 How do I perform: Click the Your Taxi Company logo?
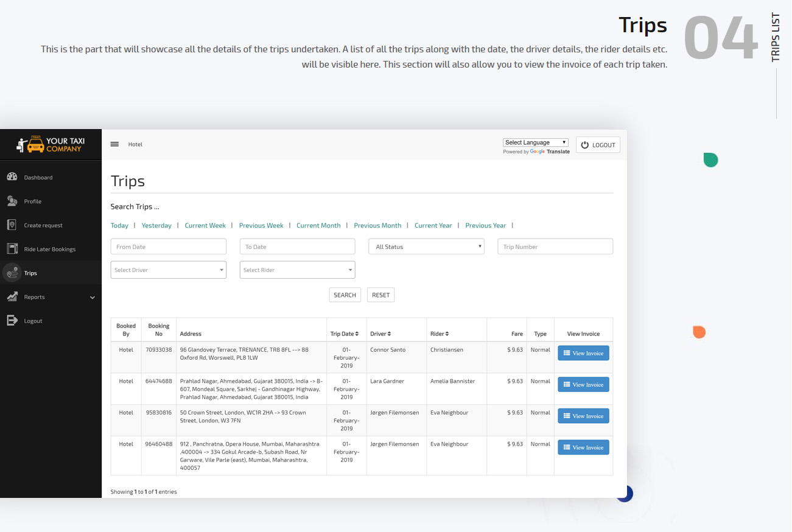[x=51, y=145]
